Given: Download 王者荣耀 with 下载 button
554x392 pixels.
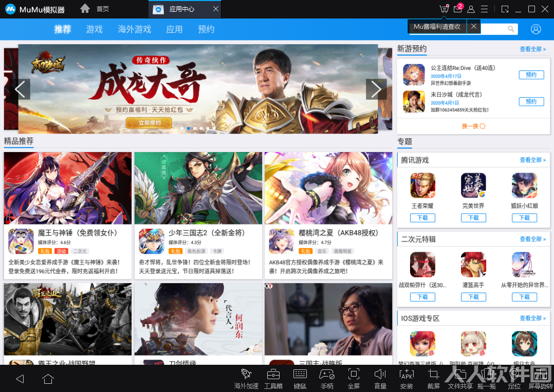Looking at the screenshot, I should (422, 218).
